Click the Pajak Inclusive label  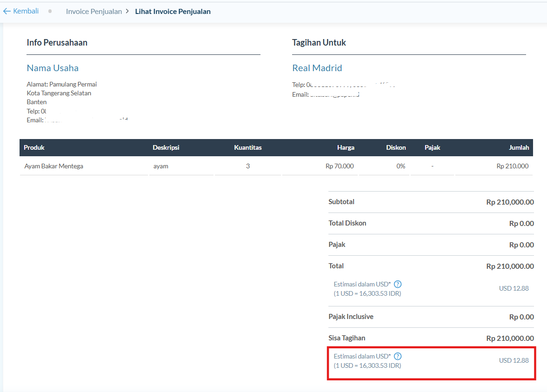[x=351, y=317]
